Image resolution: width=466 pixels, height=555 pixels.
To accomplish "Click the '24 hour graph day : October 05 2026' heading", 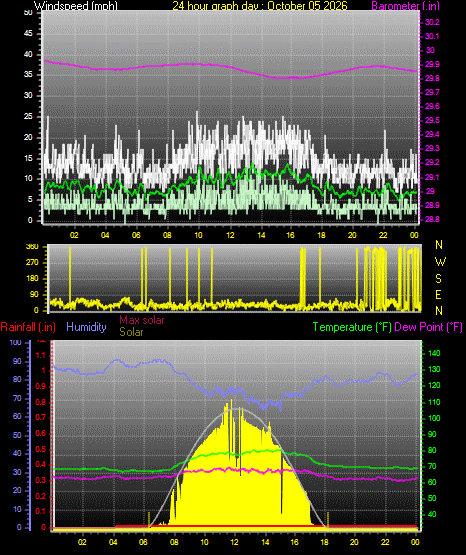I will pyautogui.click(x=260, y=6).
